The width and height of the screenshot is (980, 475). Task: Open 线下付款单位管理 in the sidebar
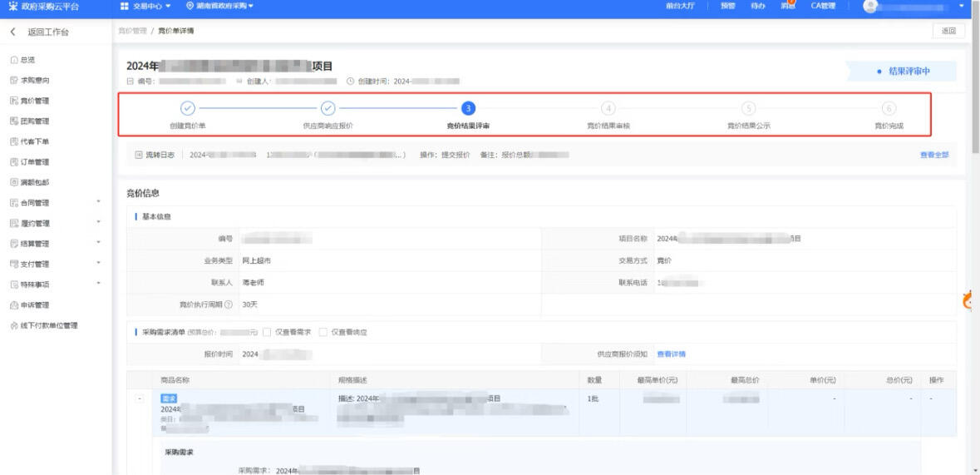pyautogui.click(x=44, y=325)
